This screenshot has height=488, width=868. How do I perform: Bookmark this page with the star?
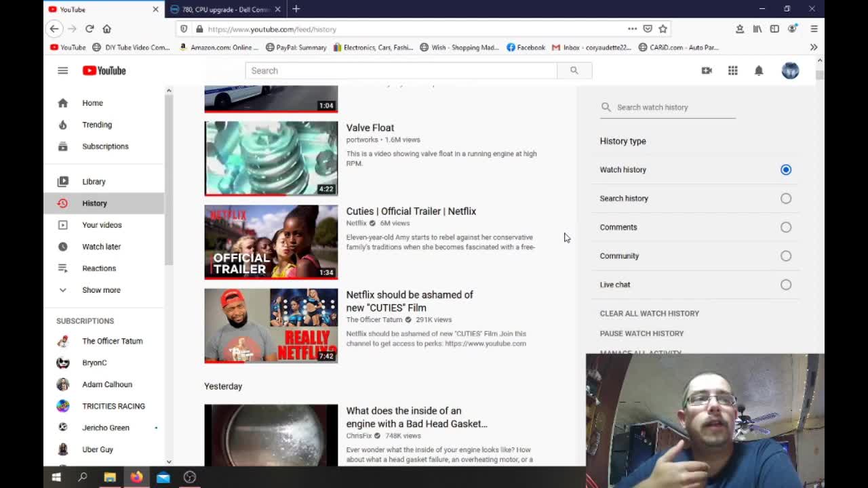click(x=663, y=28)
